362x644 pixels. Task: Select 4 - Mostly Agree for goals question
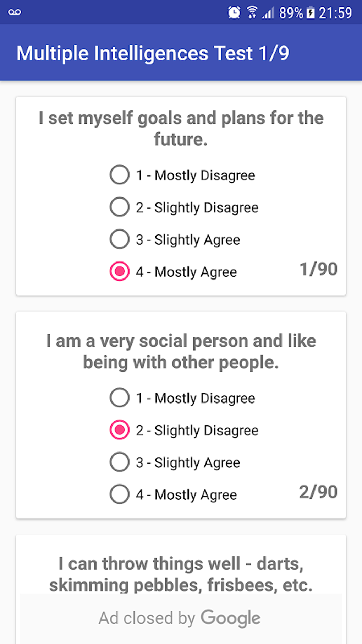pyautogui.click(x=173, y=272)
